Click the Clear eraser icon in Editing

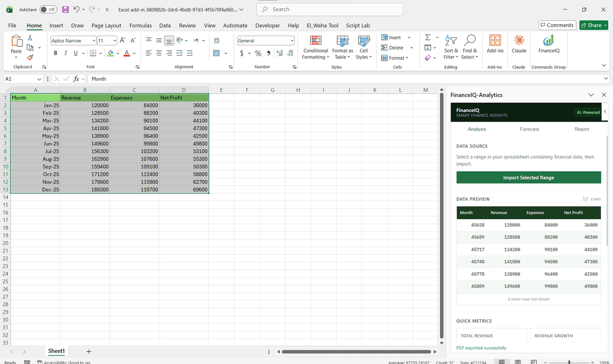click(428, 58)
